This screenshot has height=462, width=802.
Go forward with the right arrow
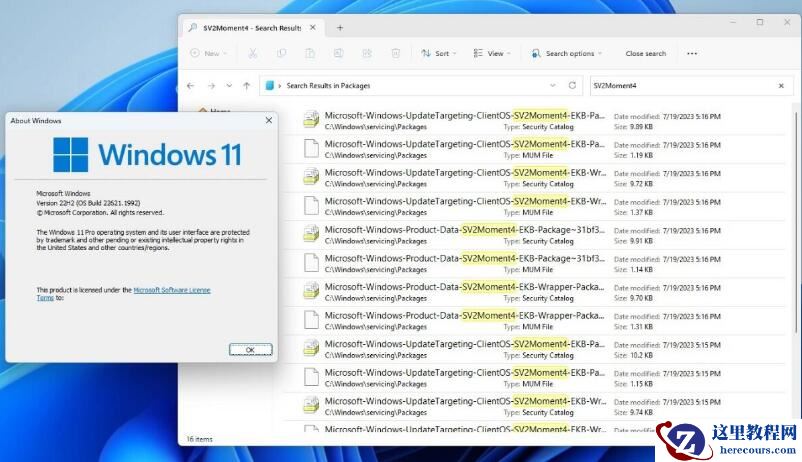coord(211,86)
